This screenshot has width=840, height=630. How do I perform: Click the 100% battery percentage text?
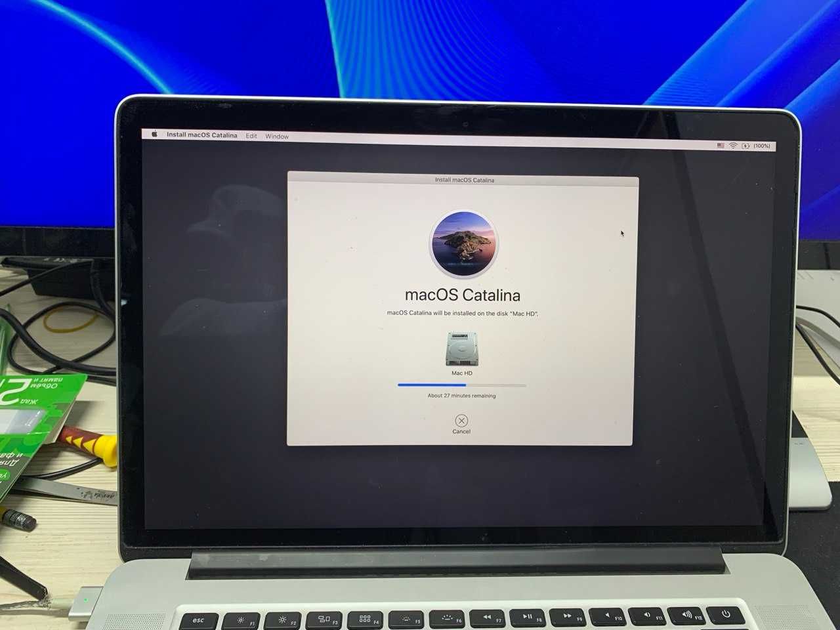point(762,146)
